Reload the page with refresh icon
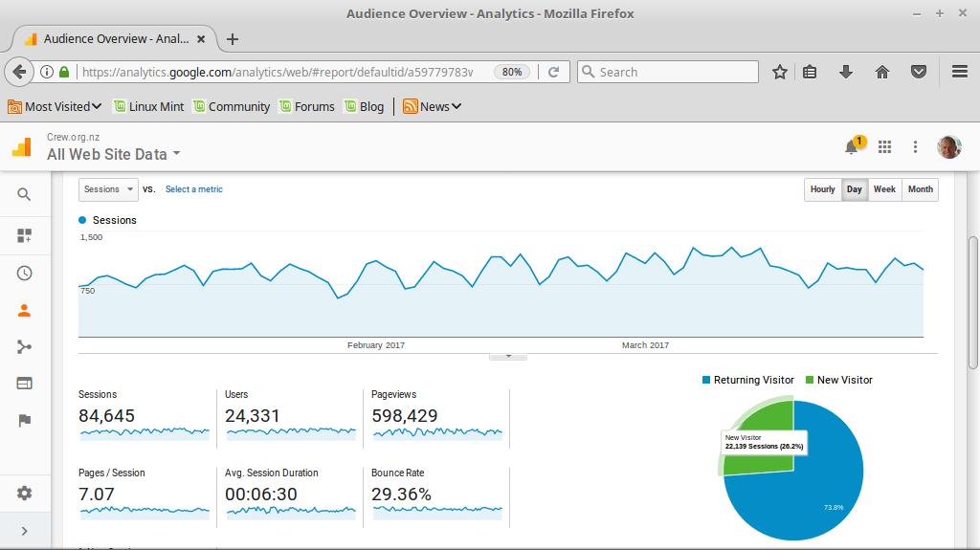980x550 pixels. pyautogui.click(x=554, y=72)
